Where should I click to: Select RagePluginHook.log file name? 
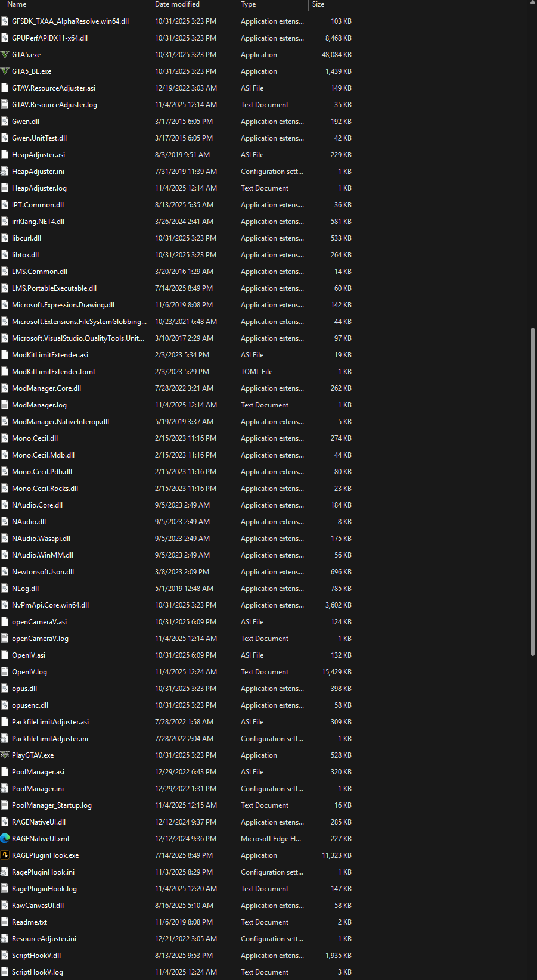(x=45, y=889)
